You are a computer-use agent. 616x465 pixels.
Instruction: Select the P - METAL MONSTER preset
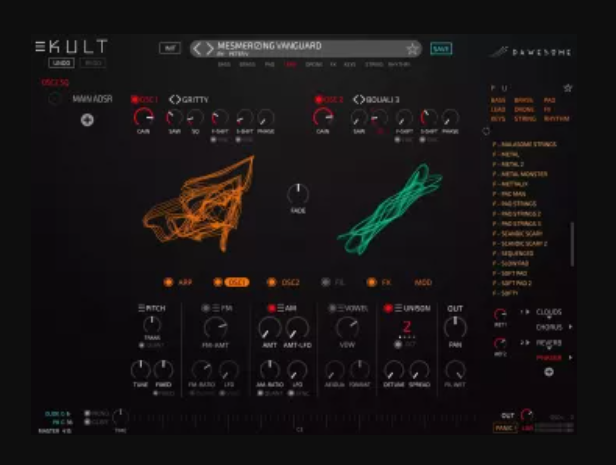coord(520,174)
